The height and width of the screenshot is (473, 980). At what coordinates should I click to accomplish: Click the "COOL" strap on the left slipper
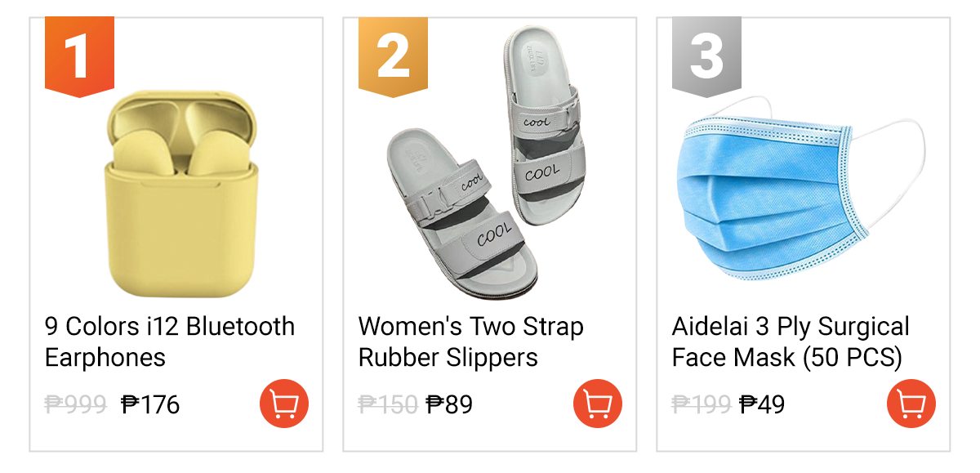coord(494,237)
